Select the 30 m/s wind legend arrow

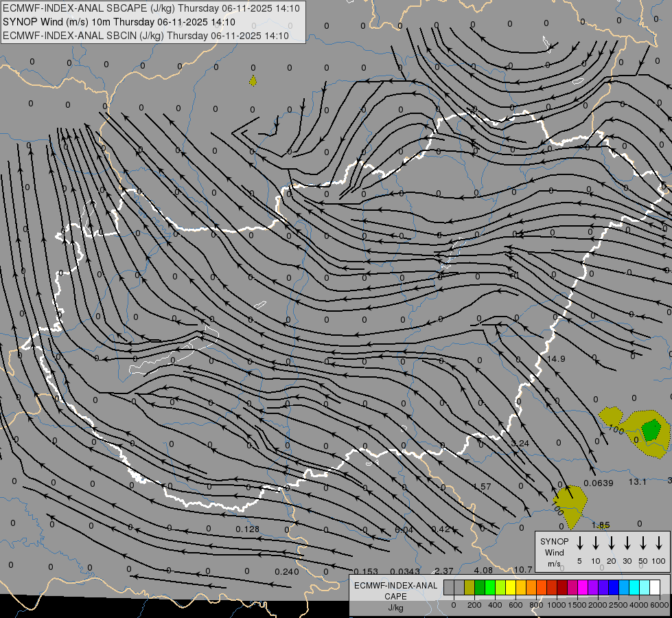627,543
